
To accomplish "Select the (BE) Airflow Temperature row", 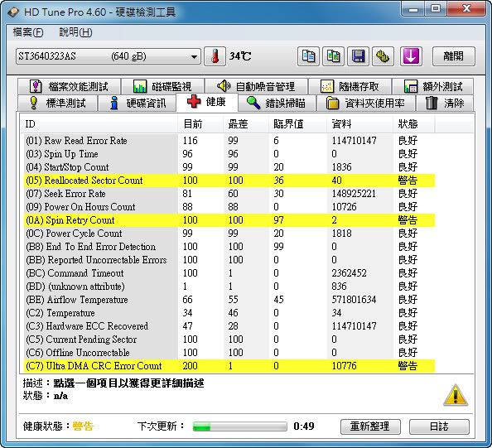I will pyautogui.click(x=229, y=300).
